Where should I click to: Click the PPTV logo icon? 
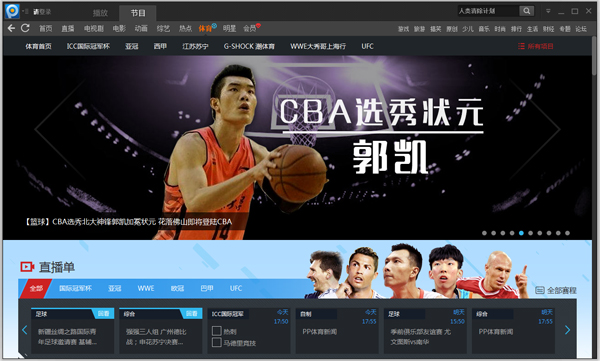point(12,11)
